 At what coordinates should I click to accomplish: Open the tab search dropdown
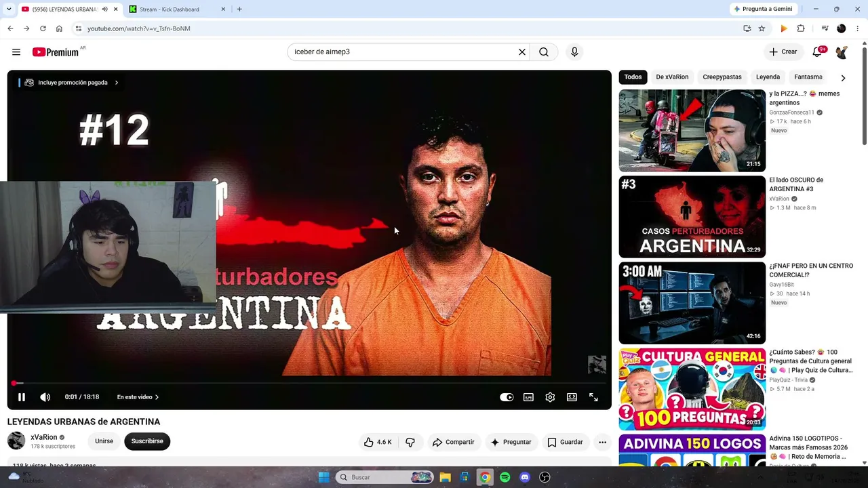click(9, 9)
